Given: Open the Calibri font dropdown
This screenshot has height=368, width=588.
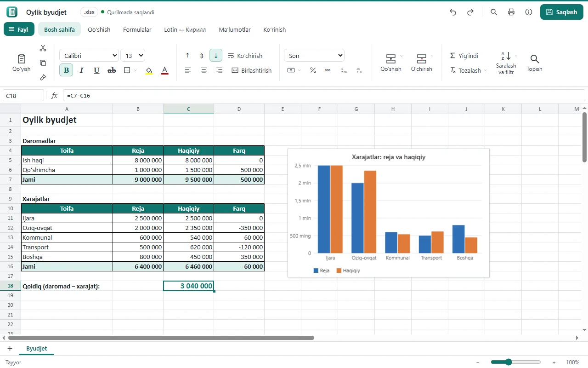Looking at the screenshot, I should point(89,56).
